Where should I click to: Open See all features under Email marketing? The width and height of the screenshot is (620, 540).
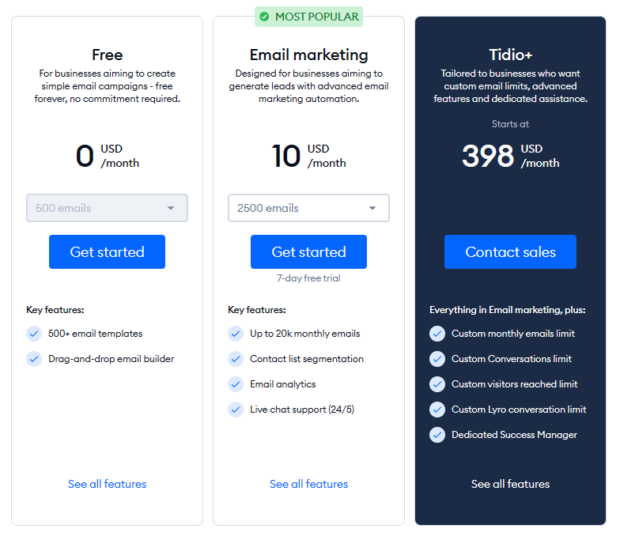[x=309, y=484]
